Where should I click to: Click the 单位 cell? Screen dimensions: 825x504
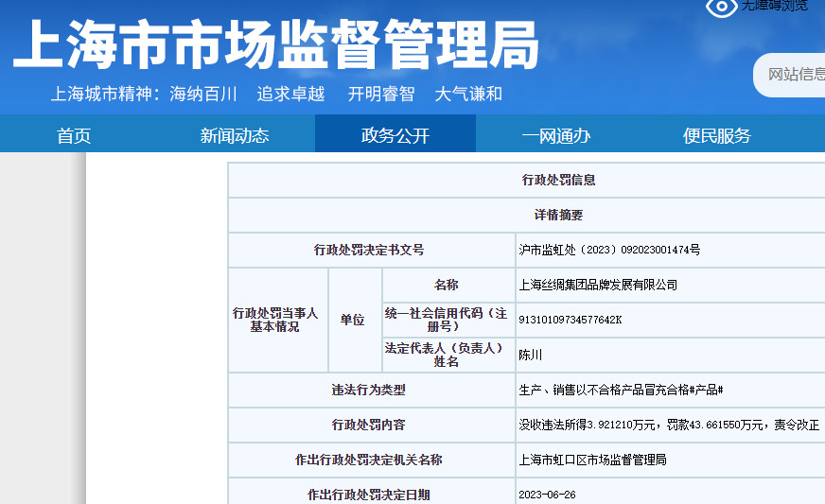355,320
